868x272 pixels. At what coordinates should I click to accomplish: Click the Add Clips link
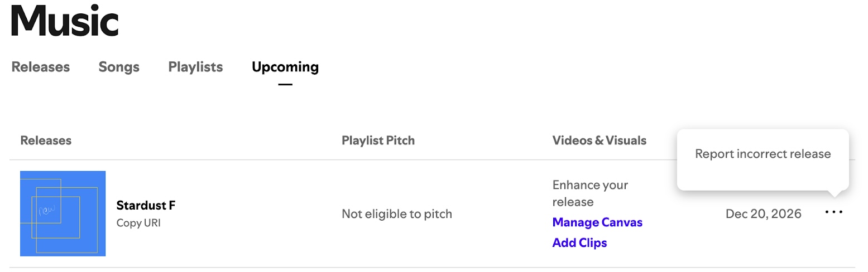[579, 243]
